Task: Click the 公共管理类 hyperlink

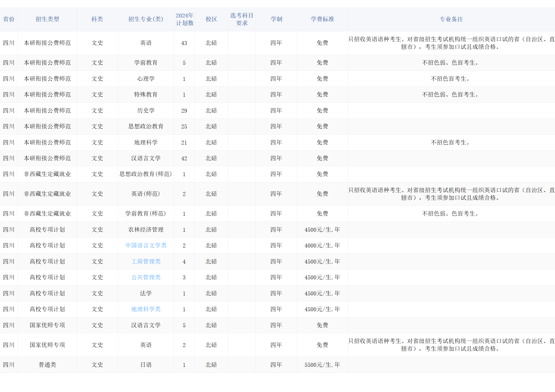Action: [146, 277]
